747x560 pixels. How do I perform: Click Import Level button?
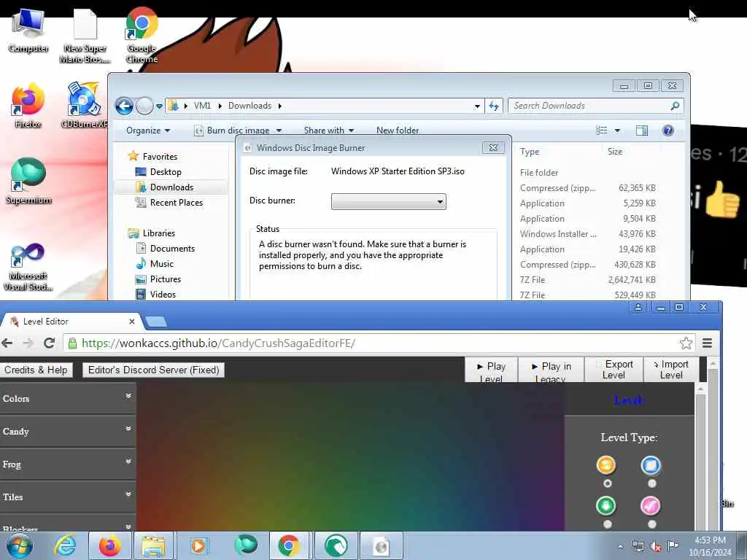671,370
